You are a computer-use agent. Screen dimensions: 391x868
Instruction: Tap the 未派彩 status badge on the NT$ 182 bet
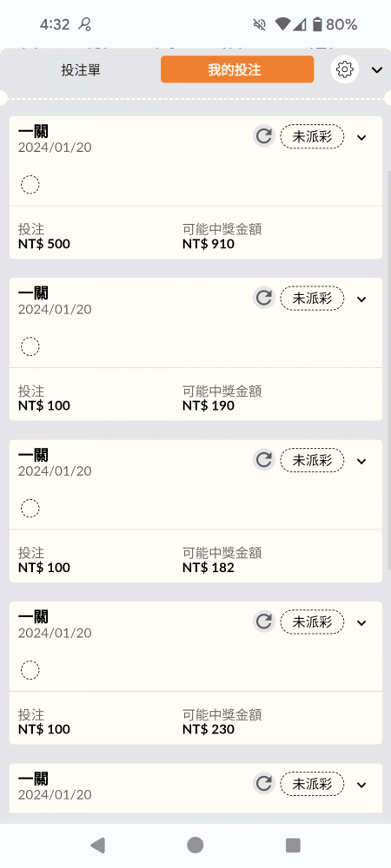tap(312, 460)
